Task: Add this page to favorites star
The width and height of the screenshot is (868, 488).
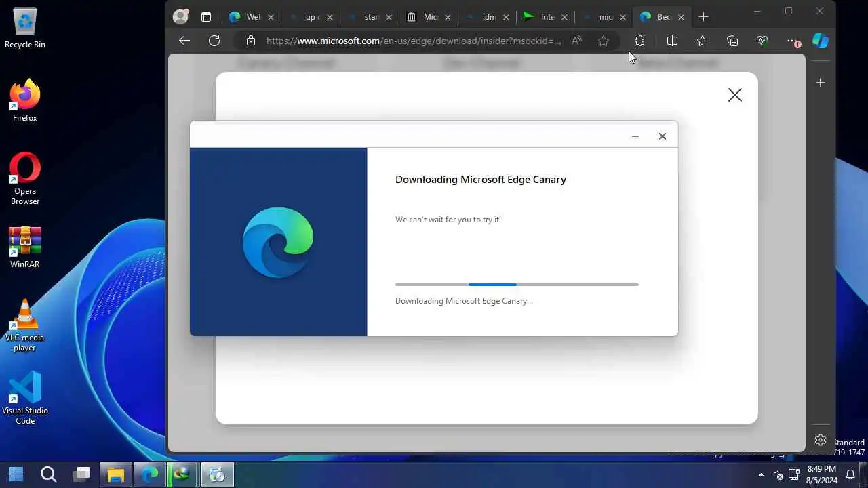Action: tap(604, 41)
